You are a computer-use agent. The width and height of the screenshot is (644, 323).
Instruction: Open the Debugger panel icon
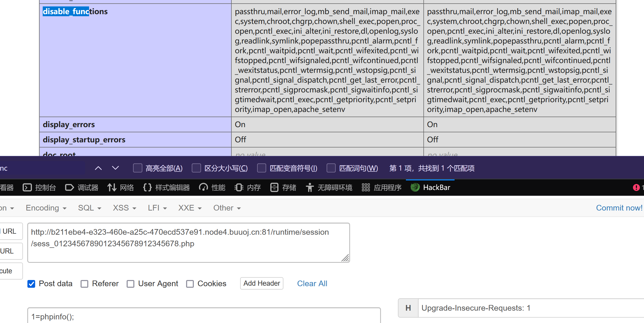[69, 188]
